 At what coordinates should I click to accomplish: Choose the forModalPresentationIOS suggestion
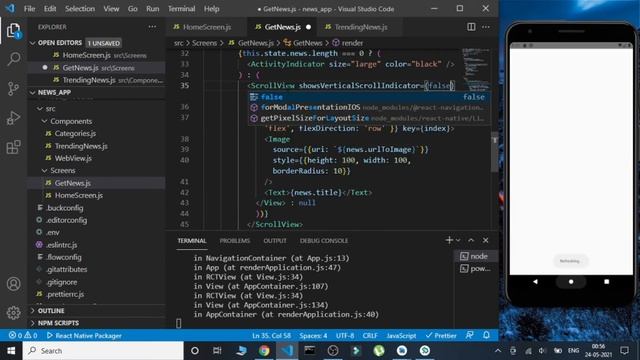369,107
